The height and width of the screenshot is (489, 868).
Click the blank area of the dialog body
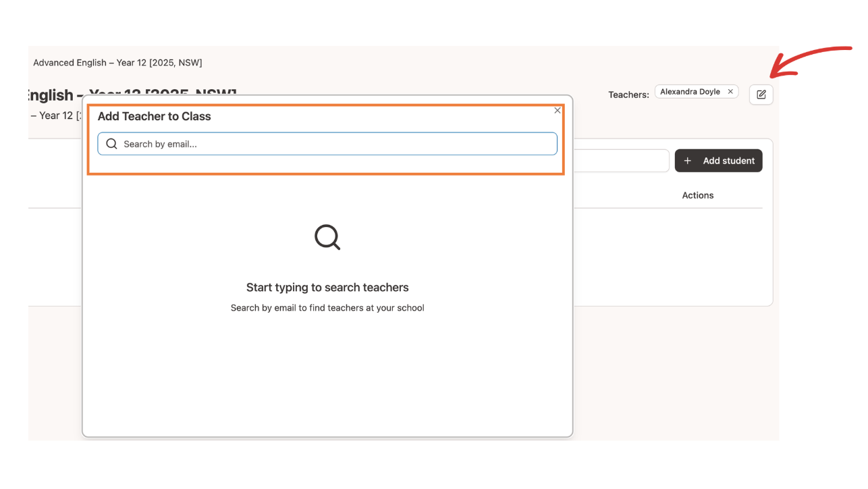tap(327, 378)
